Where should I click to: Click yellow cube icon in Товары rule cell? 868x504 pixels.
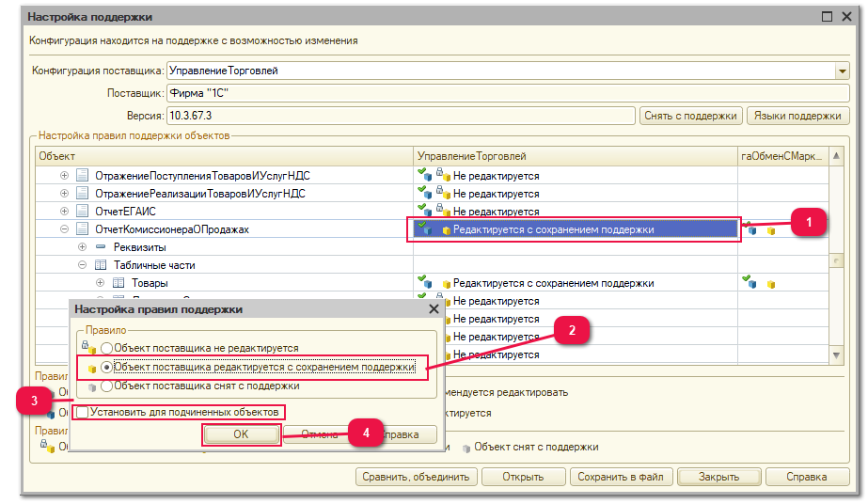pyautogui.click(x=446, y=285)
